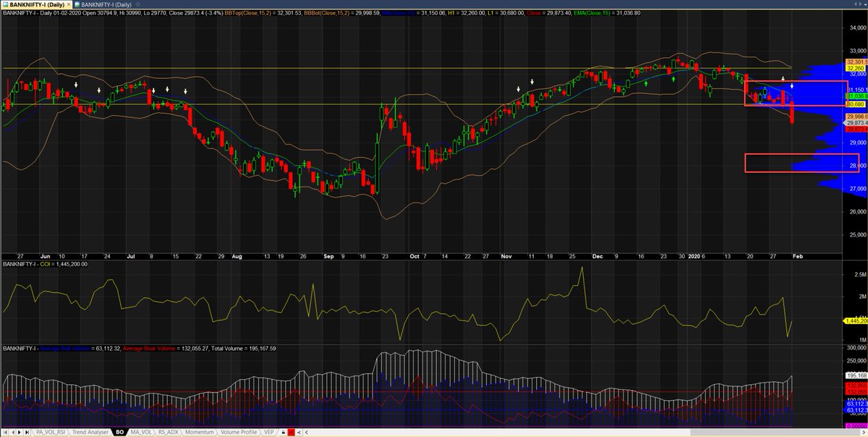Close the active BANKNIFTY-I (Daily) tab
Image resolution: width=868 pixels, height=437 pixels.
69,5
